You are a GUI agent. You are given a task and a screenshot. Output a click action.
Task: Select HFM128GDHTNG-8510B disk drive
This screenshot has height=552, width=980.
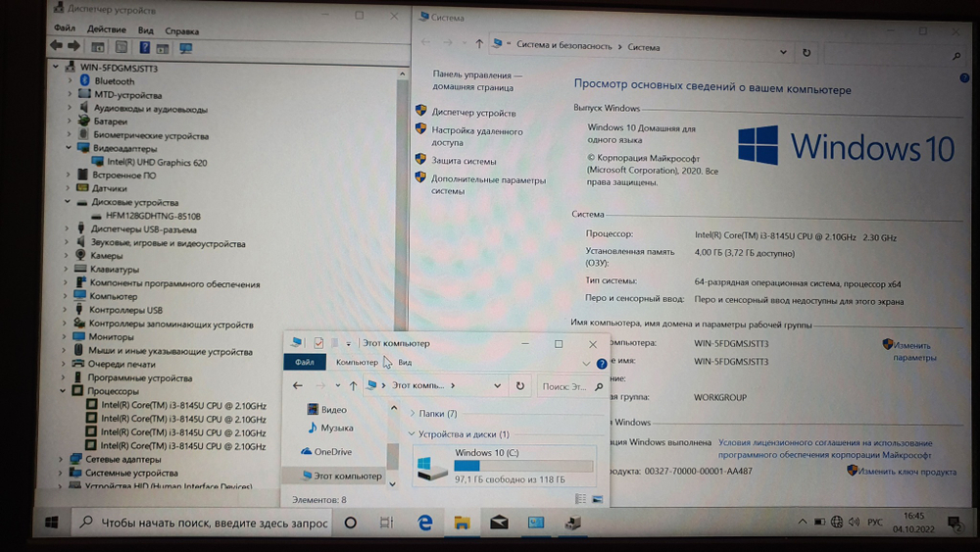153,217
